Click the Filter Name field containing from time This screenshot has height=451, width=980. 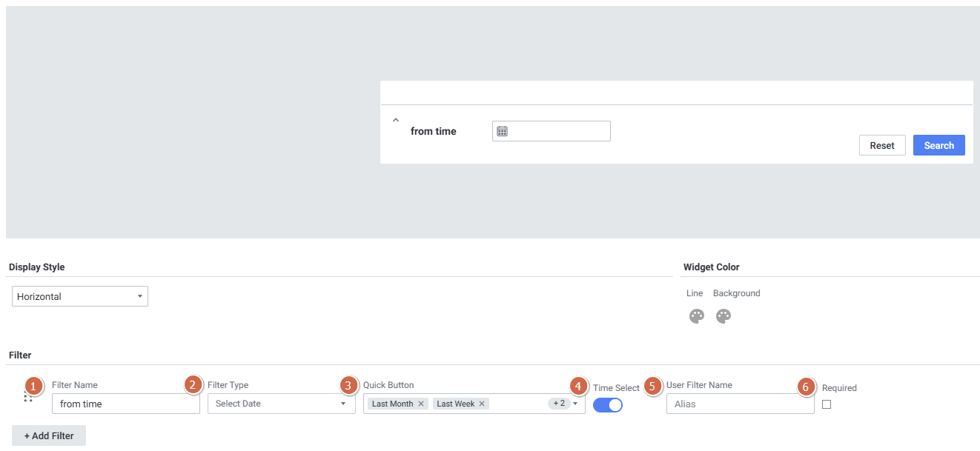click(126, 404)
